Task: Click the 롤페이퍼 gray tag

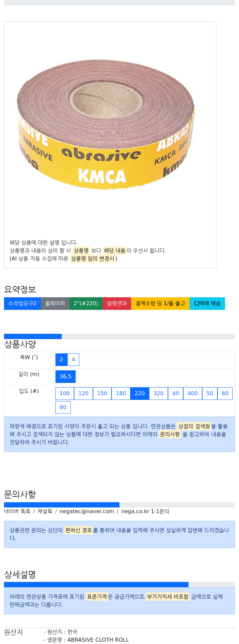Action: (x=55, y=304)
